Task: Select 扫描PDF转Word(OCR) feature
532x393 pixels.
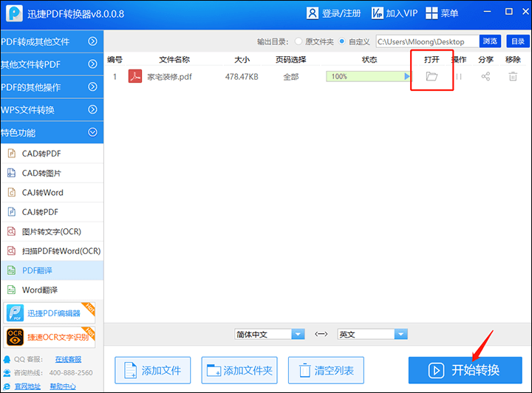Action: (x=52, y=251)
